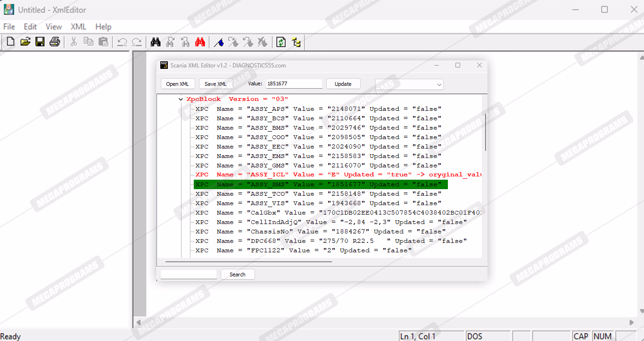Select the ASSY_BCS XPC row
644x341 pixels.
(319, 118)
